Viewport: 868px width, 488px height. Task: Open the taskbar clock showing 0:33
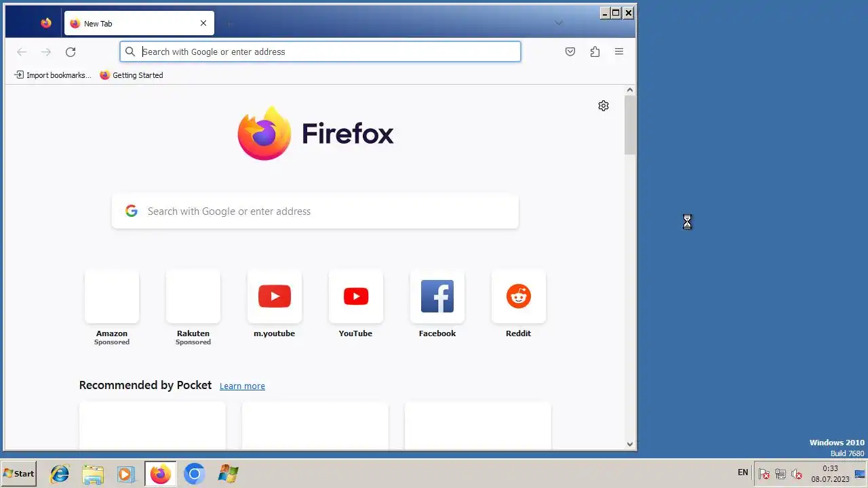[830, 474]
